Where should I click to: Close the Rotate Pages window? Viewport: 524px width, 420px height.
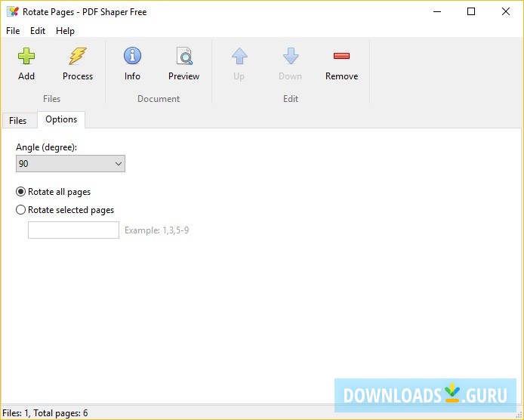click(x=506, y=11)
